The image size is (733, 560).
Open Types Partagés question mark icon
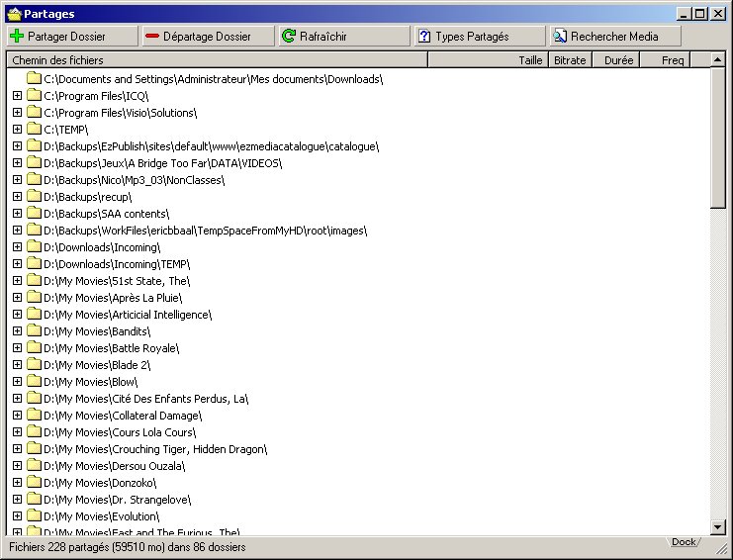coord(424,36)
